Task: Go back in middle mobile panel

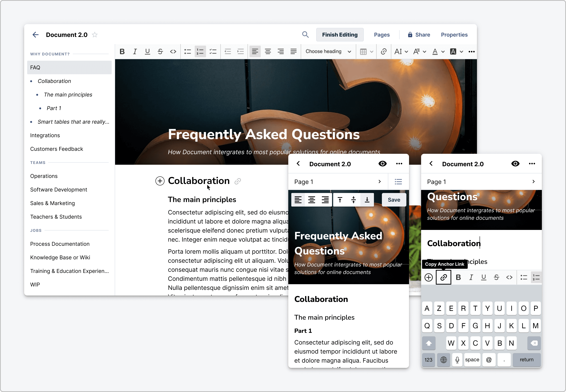Action: click(298, 164)
